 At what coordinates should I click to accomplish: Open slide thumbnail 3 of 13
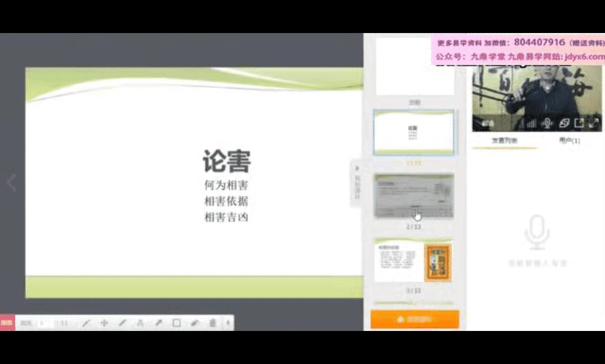click(x=413, y=263)
